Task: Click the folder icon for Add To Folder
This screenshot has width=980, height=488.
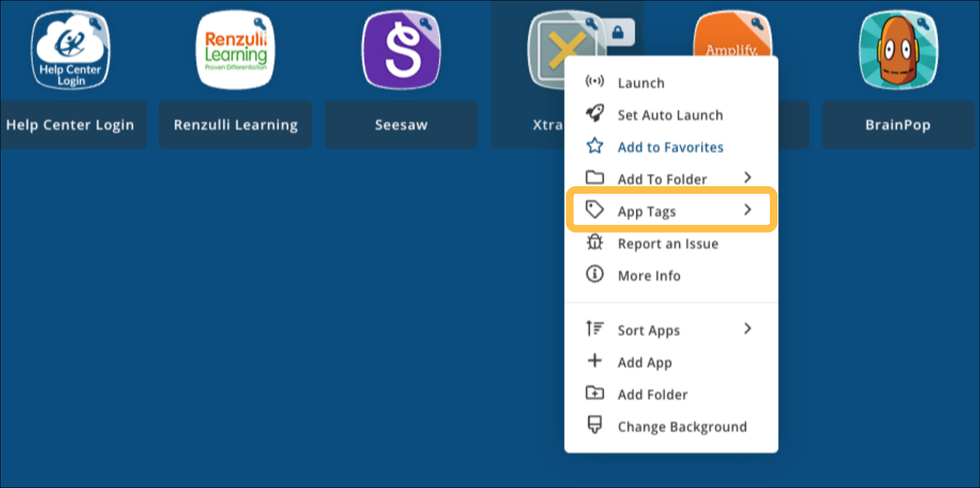Action: tap(595, 177)
